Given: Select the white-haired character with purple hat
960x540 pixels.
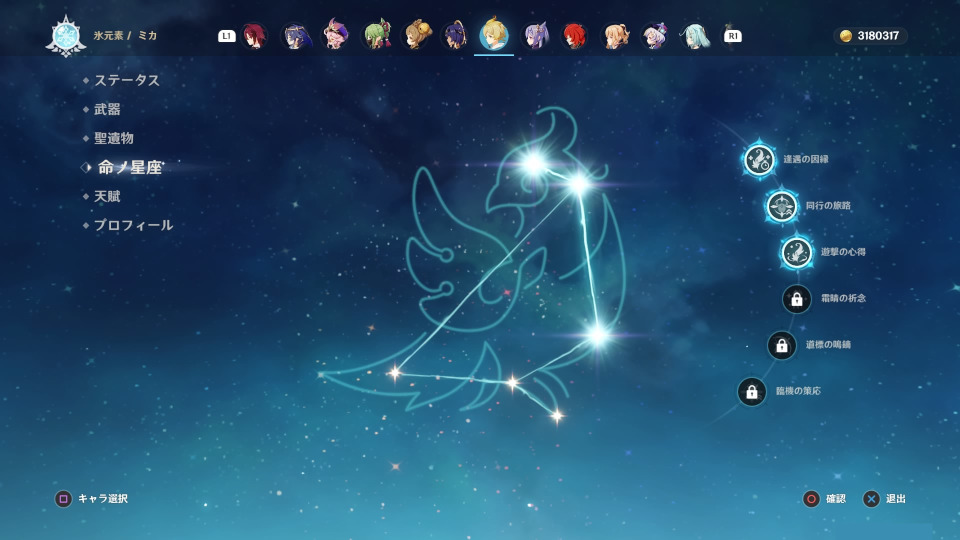Looking at the screenshot, I should [655, 36].
